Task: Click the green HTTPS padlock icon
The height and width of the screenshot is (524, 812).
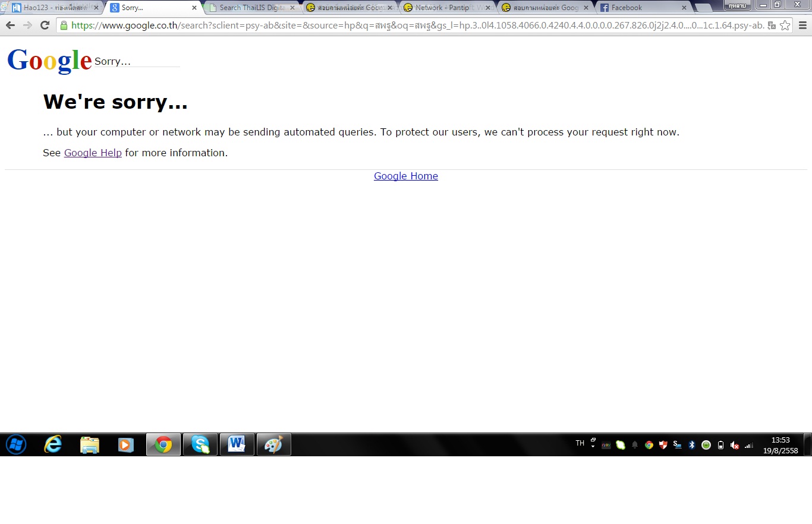Action: (64, 25)
